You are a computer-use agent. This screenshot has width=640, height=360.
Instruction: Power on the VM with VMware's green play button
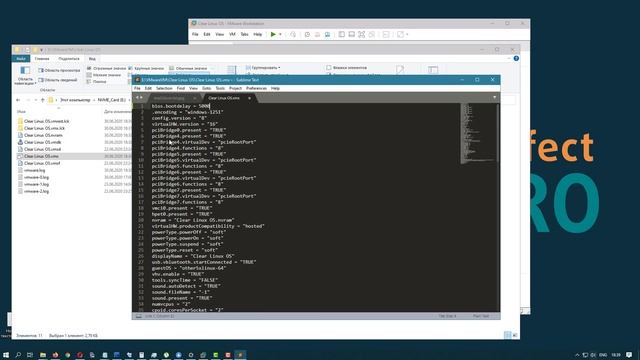[x=273, y=34]
